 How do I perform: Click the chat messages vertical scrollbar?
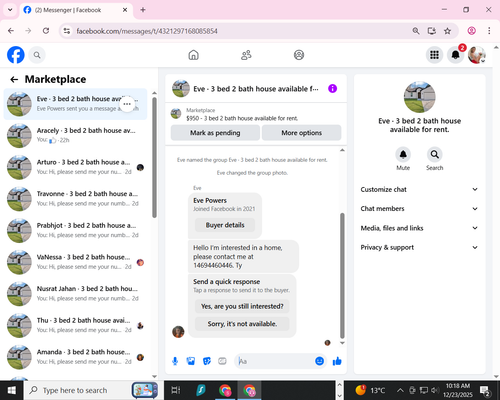tap(342, 276)
